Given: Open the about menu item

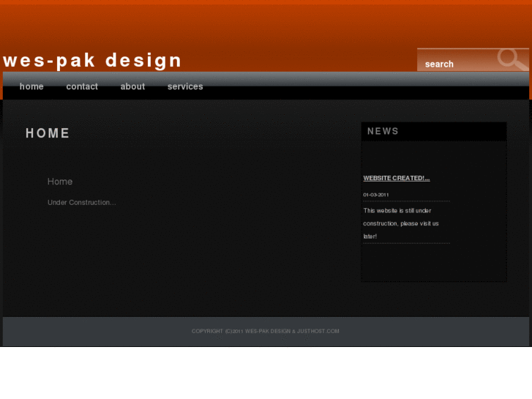Looking at the screenshot, I should point(132,86).
